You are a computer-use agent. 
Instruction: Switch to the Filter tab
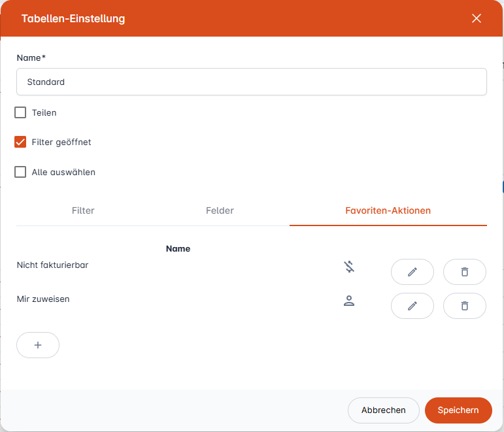coord(83,210)
